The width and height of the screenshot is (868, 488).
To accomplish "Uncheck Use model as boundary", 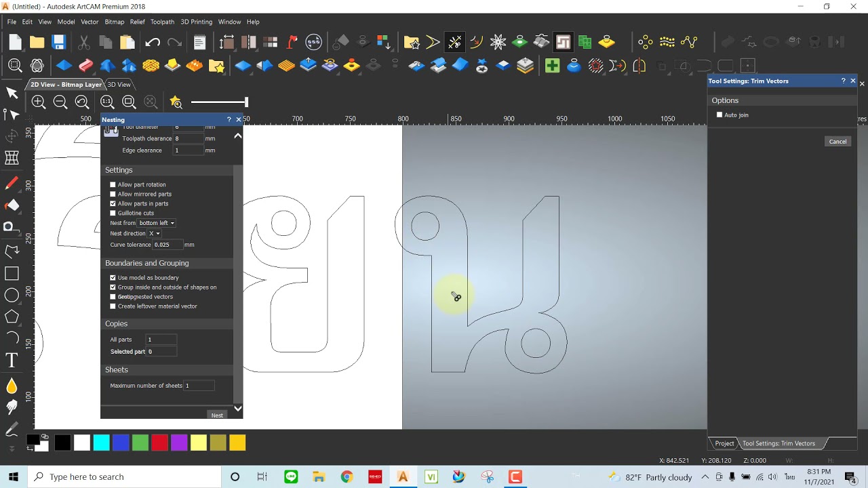I will pos(113,278).
